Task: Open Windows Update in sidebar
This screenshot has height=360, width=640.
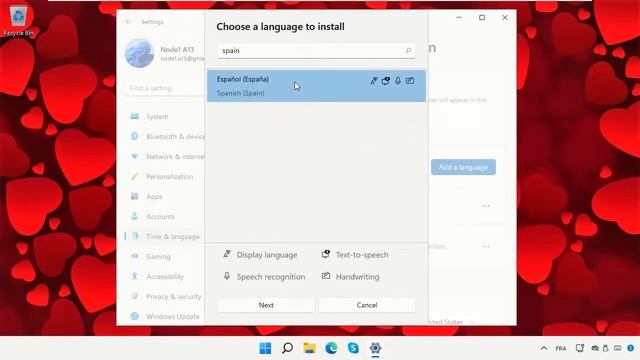Action: (173, 317)
